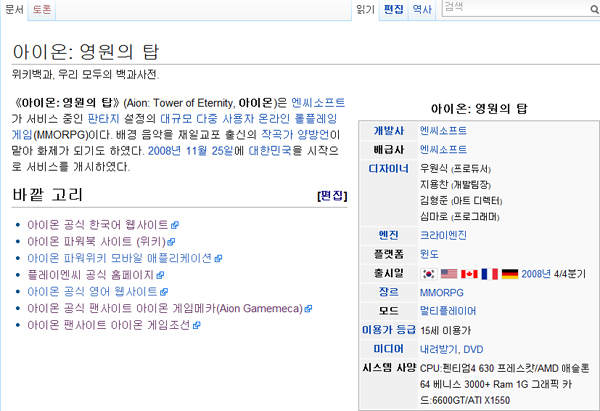Click the 11월 25일 date link
600x411 pixels.
pyautogui.click(x=209, y=151)
